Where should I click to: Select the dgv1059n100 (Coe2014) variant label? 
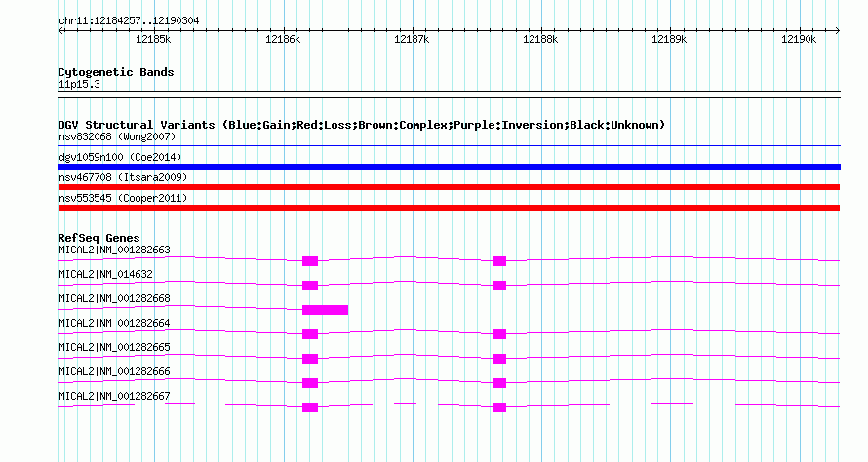(x=120, y=157)
